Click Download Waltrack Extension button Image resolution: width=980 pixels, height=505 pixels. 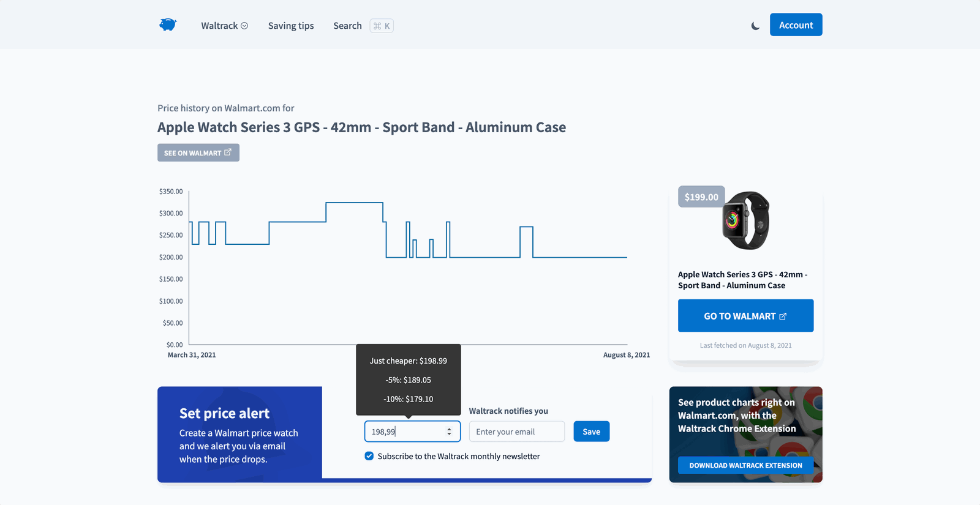[x=745, y=465]
